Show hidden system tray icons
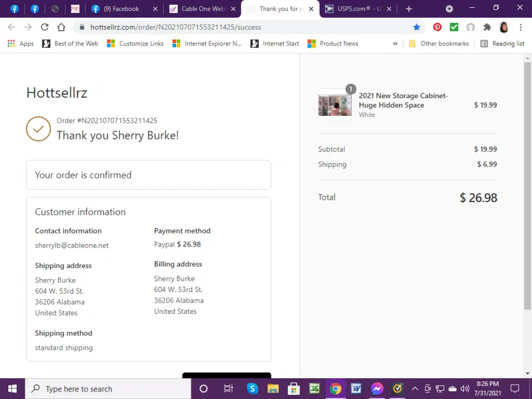The width and height of the screenshot is (532, 399). pos(415,389)
